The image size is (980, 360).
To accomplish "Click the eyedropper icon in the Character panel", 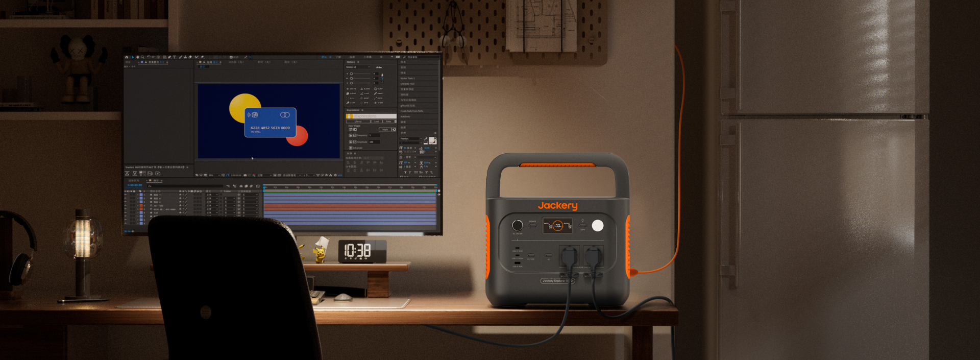I will pyautogui.click(x=426, y=140).
